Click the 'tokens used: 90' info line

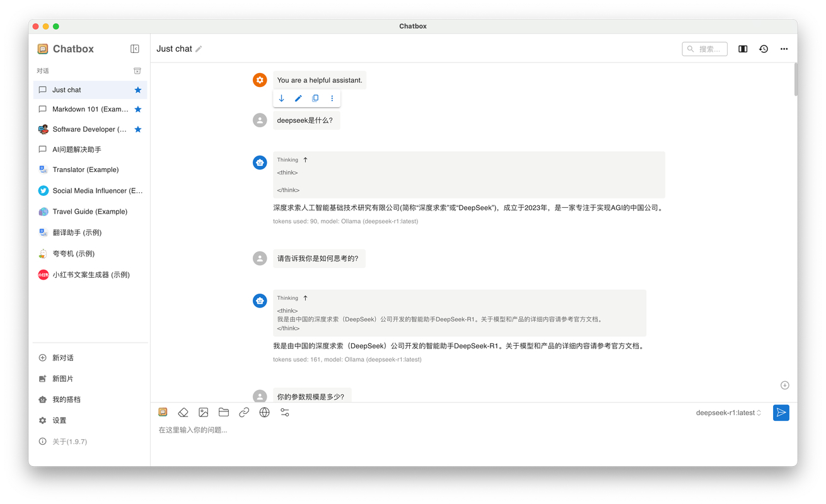click(x=346, y=221)
